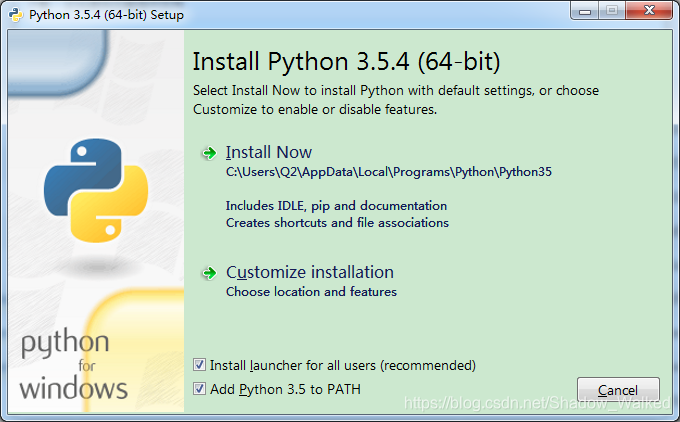Cancel the Python setup
Screen dimensions: 680x422
coord(618,390)
